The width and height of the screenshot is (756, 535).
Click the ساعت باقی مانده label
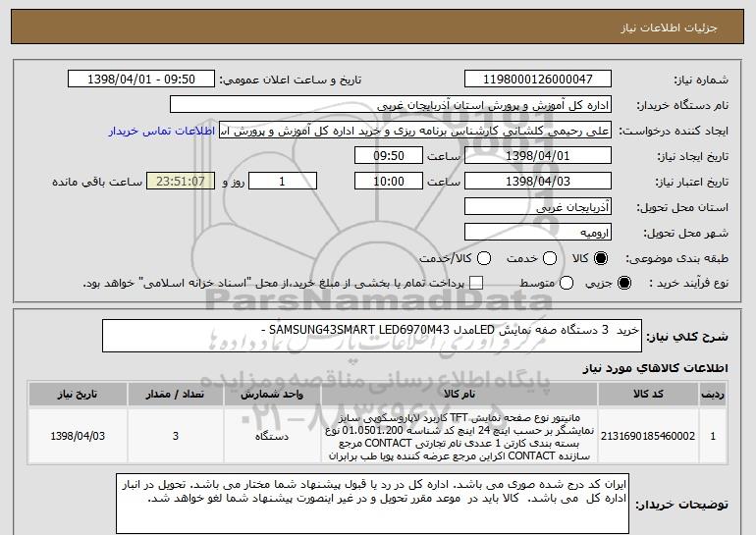tap(97, 182)
